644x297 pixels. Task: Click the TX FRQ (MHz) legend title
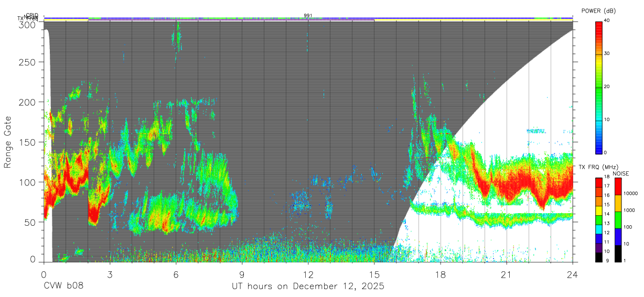click(598, 167)
